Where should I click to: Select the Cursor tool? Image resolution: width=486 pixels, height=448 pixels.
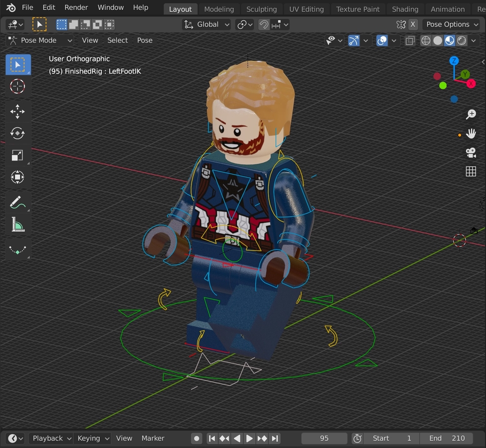click(x=18, y=86)
